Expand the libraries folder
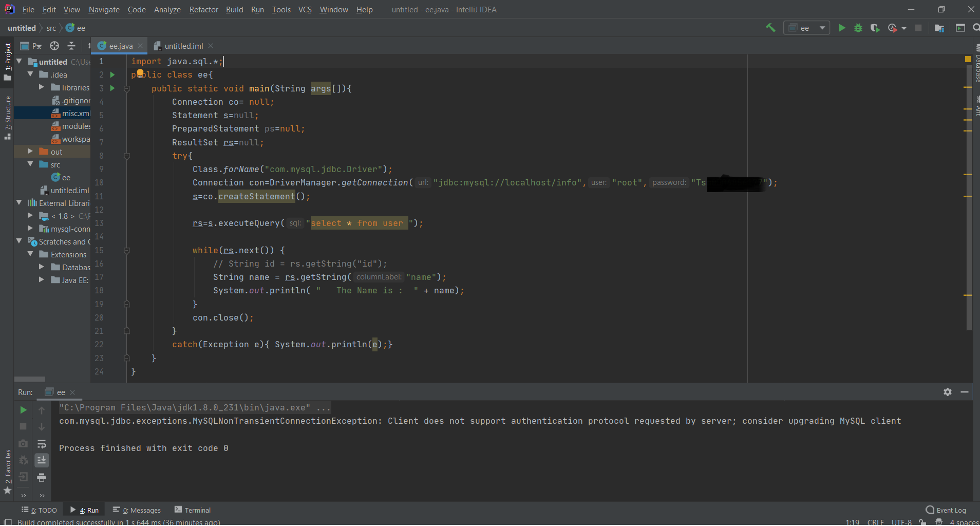980x526 pixels. tap(42, 87)
